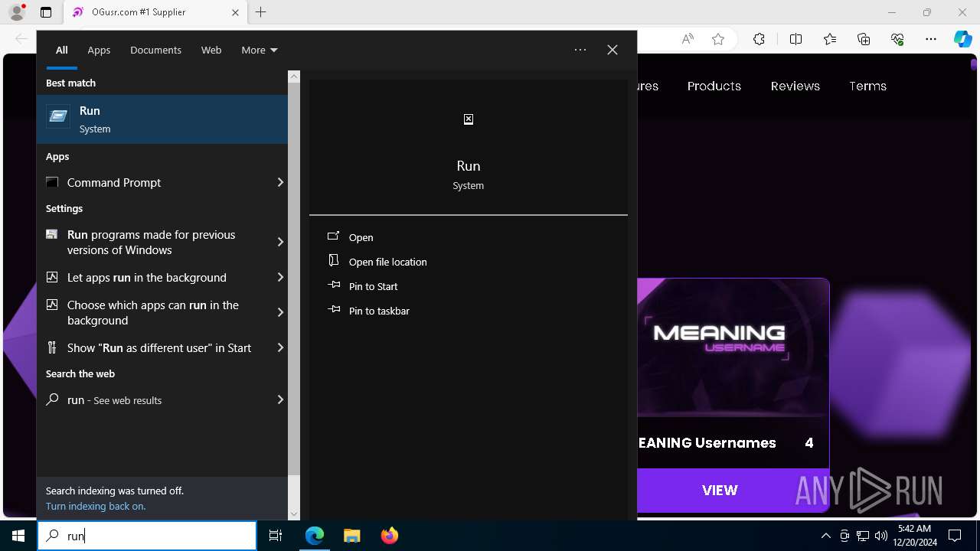
Task: Open the Copilot icon in Edge
Action: [962, 39]
